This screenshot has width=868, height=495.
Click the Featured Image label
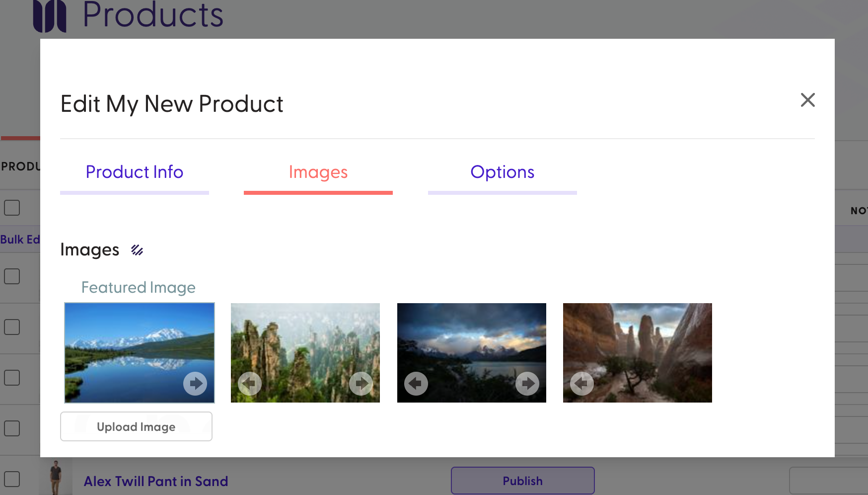click(x=139, y=287)
